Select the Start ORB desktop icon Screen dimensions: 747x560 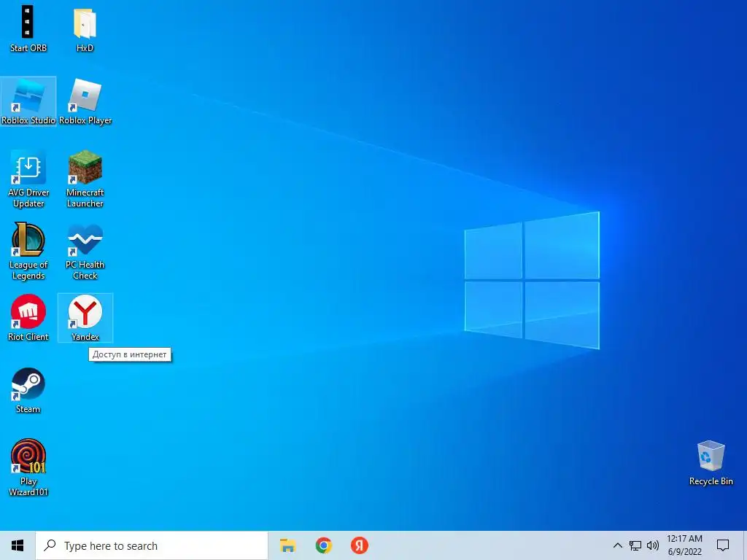[x=28, y=28]
